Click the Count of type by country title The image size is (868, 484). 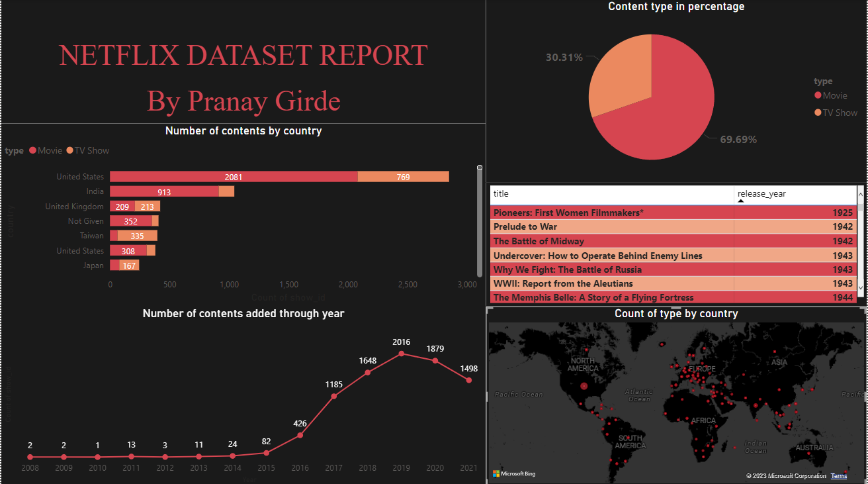[x=676, y=314]
